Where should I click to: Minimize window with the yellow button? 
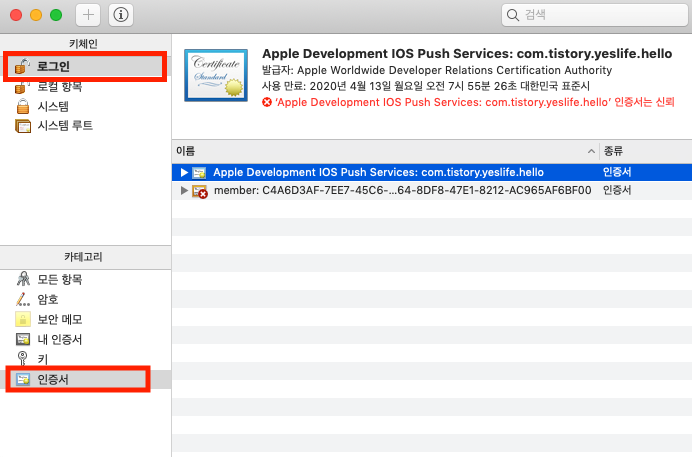click(36, 15)
